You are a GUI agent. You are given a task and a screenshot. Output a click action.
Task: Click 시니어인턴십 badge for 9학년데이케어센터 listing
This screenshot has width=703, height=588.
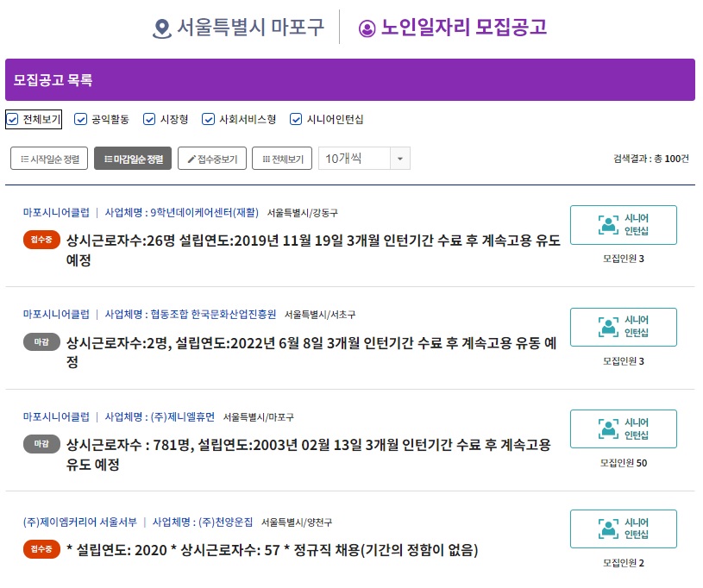[x=623, y=225]
